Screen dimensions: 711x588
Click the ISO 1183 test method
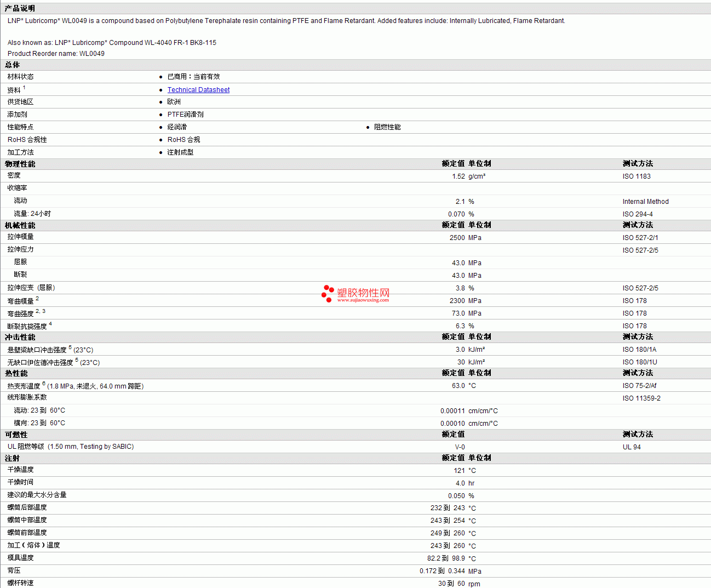[x=637, y=176]
